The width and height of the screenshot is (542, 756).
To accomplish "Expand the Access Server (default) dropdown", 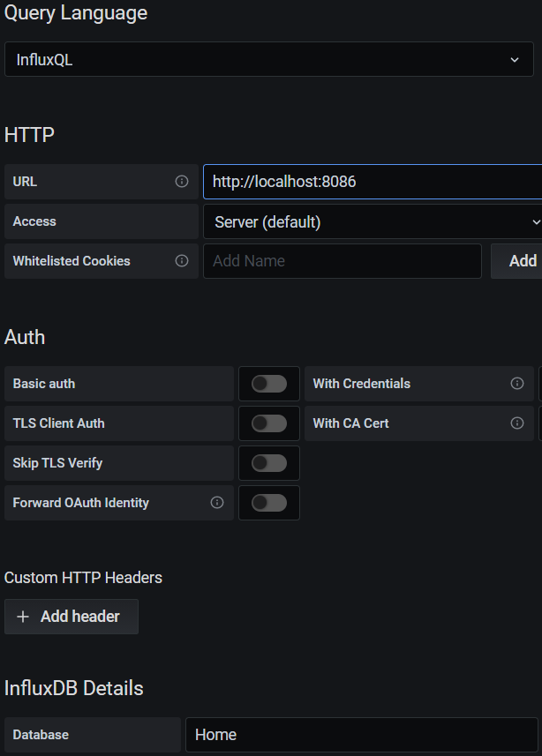I will pos(371,222).
